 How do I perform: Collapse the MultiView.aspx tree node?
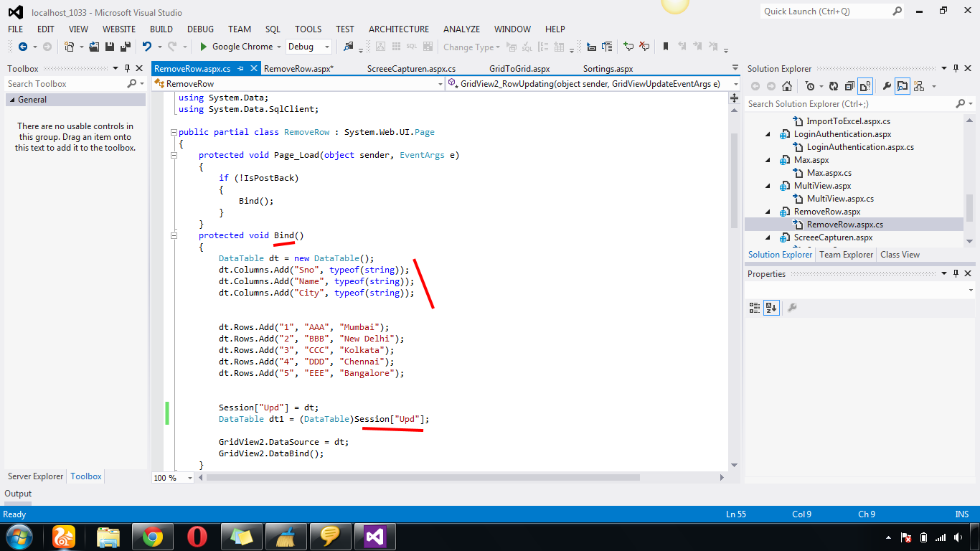pos(767,186)
